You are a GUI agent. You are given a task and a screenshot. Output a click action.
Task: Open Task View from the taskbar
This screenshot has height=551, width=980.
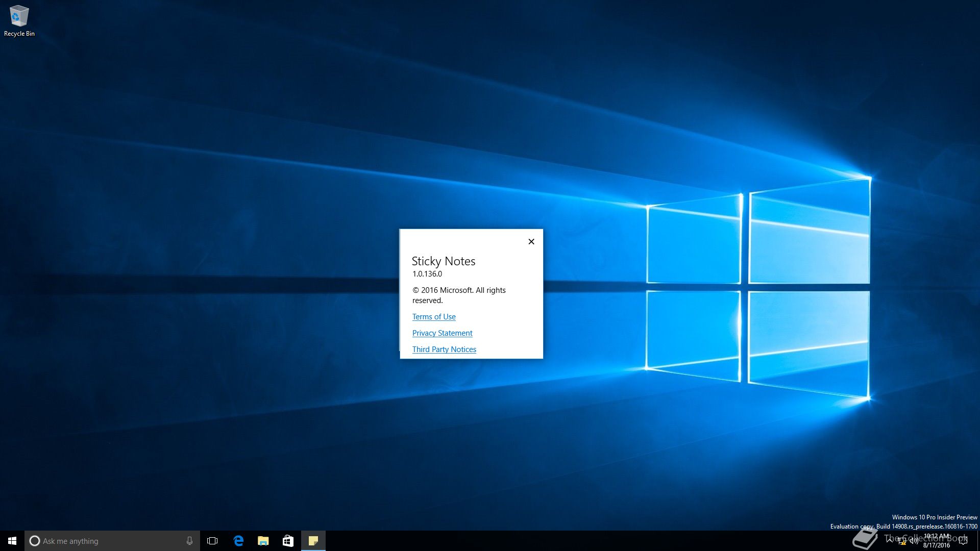(x=212, y=541)
